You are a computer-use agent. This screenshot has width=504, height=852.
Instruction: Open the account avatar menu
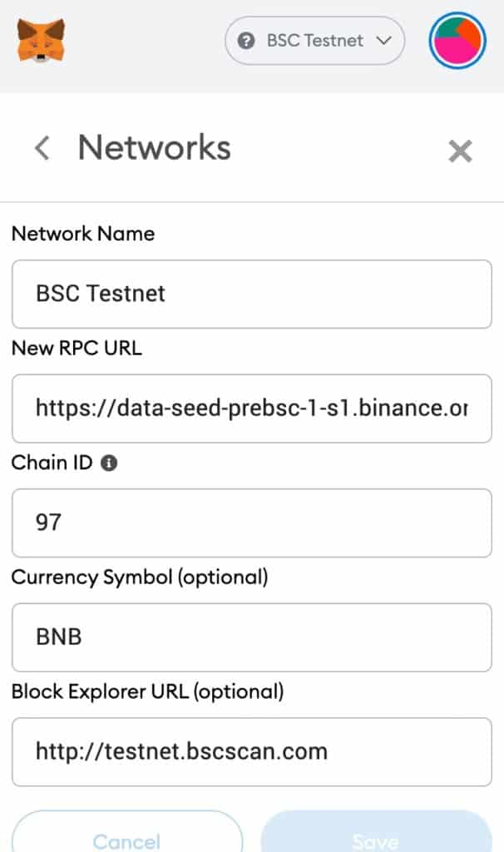pyautogui.click(x=457, y=41)
